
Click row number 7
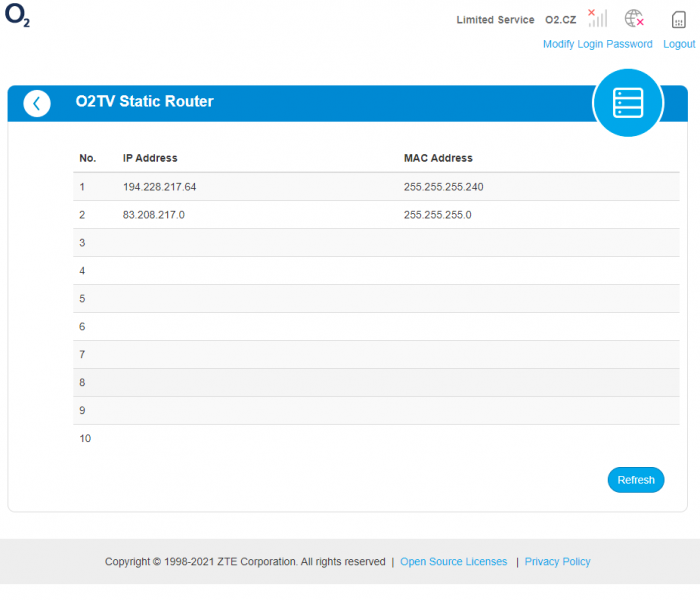point(82,354)
